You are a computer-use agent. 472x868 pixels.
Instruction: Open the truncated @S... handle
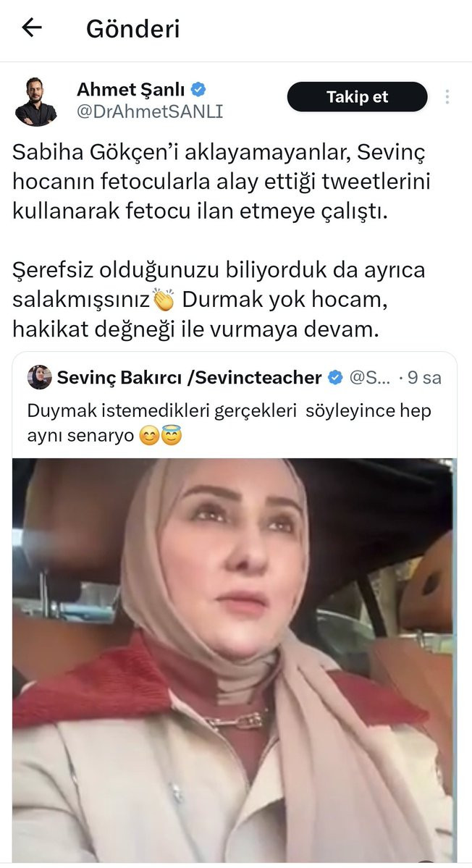pyautogui.click(x=370, y=378)
